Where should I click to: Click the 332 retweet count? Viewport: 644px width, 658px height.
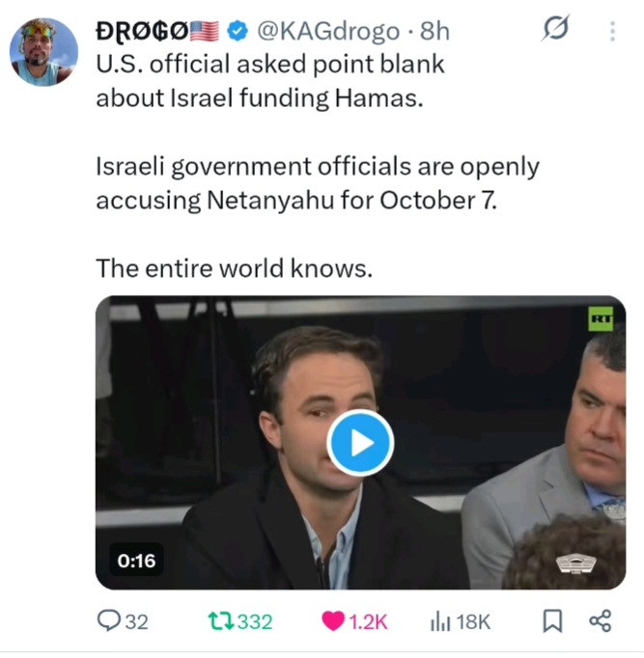tap(255, 622)
